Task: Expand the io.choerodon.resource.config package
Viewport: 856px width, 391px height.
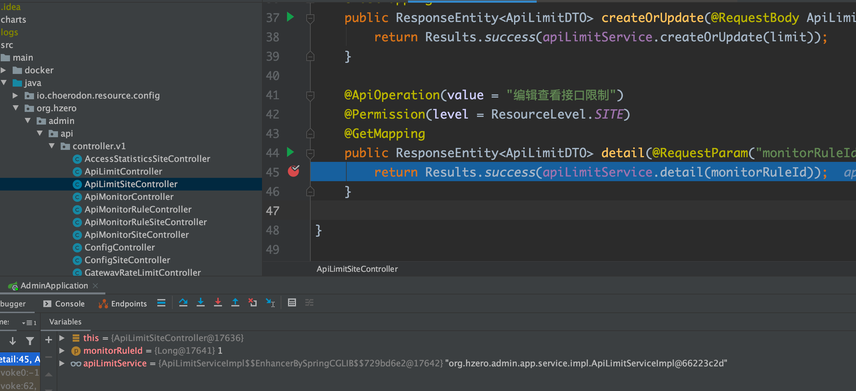Action: 16,96
